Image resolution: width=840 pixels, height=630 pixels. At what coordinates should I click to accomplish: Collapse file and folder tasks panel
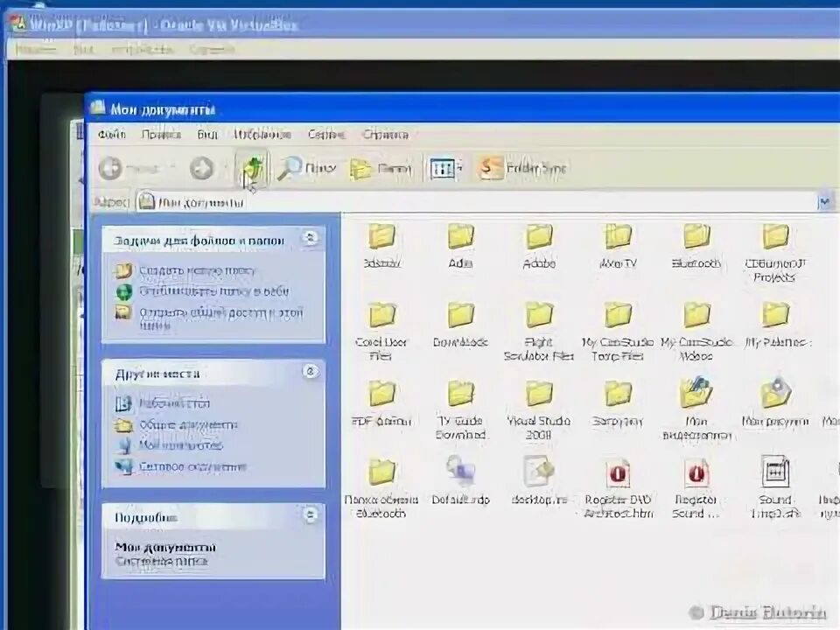pyautogui.click(x=310, y=237)
